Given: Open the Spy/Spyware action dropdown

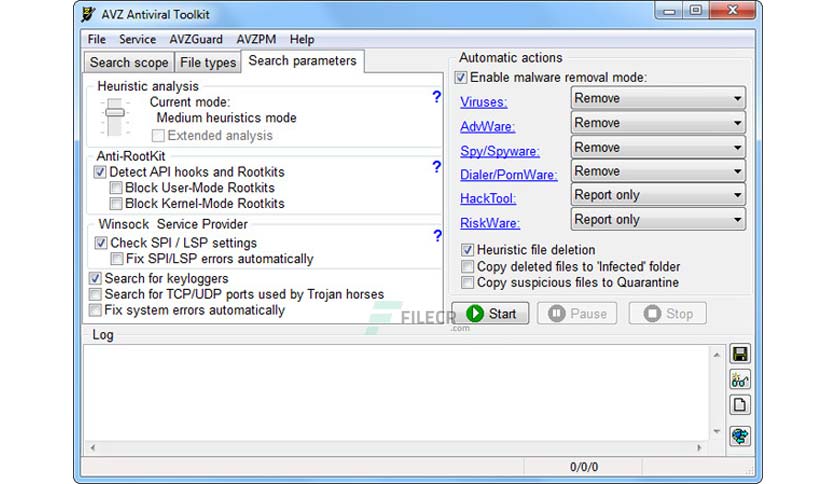Looking at the screenshot, I should pos(658,148).
